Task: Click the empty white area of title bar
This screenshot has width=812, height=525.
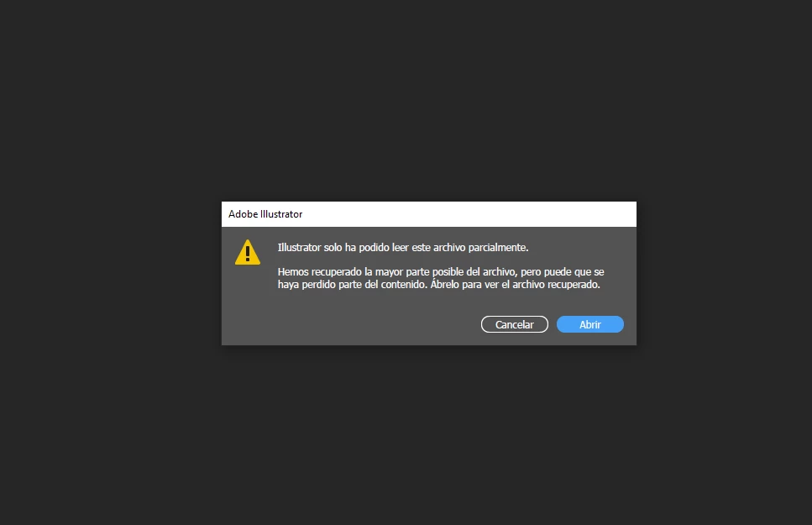Action: point(466,214)
